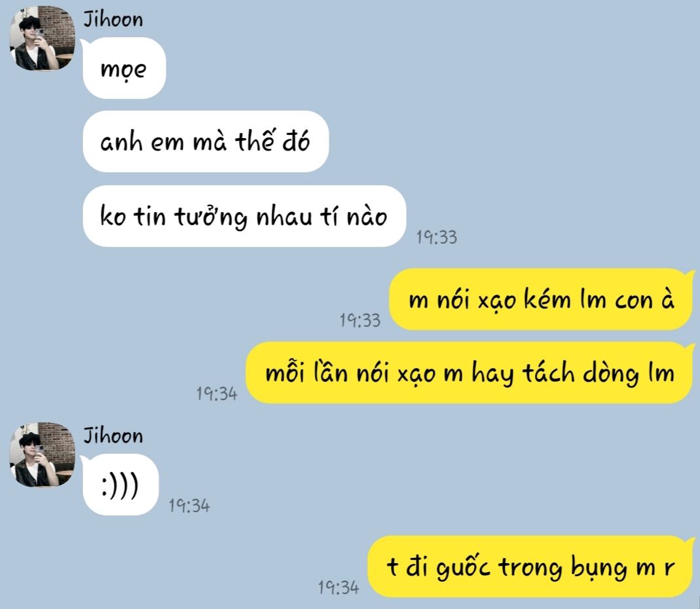
Task: Open Jihoon's profile photo beside the first message
Action: (43, 38)
